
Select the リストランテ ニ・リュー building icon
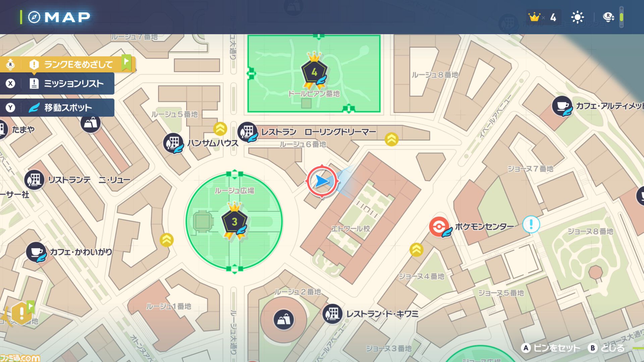35,180
